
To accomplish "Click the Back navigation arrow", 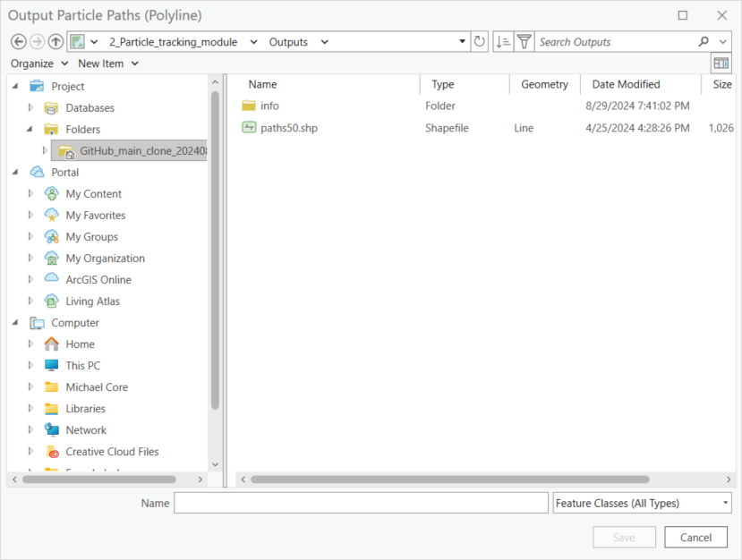I will [19, 42].
